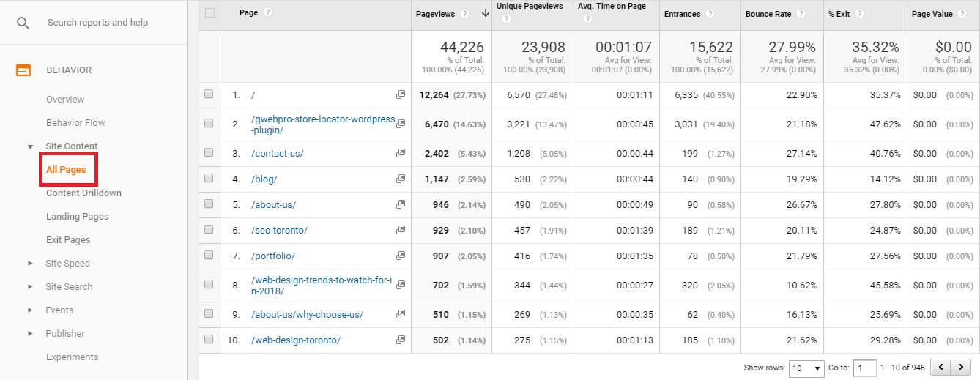
Task: Open the /about-us/why-choose-us/ link
Action: click(x=307, y=315)
